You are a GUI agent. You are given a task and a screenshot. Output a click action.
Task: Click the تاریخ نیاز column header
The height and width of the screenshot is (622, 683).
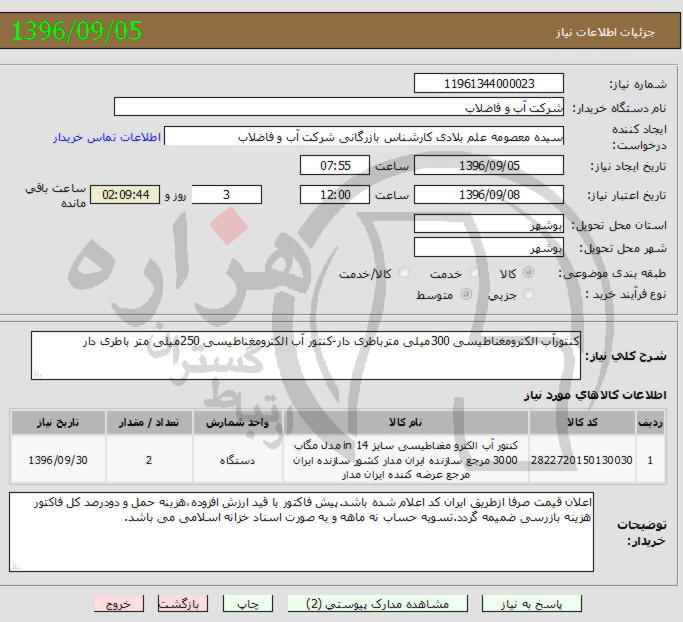click(58, 423)
